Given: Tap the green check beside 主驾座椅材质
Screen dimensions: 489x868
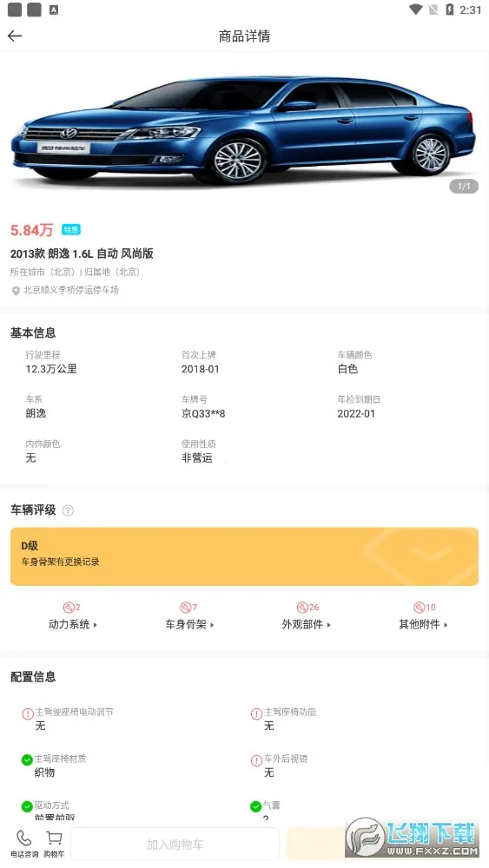Looking at the screenshot, I should coord(27,760).
